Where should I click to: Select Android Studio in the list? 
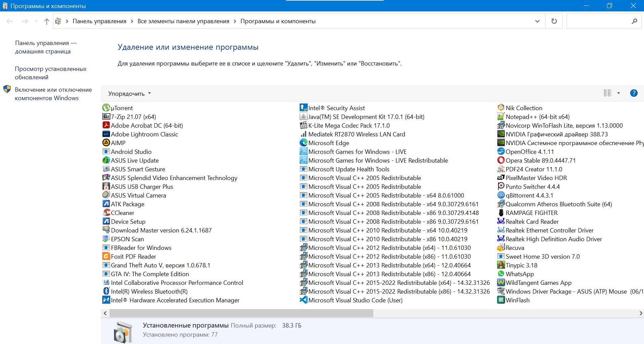131,152
